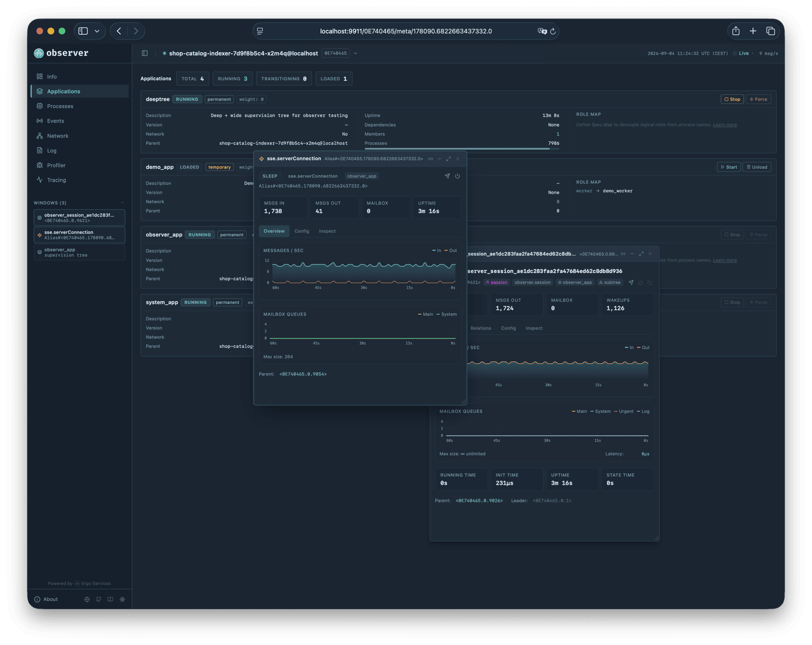Click the observer_app tag in sse.serverConnection window
Viewport: 812px width, 645px height.
pos(362,176)
